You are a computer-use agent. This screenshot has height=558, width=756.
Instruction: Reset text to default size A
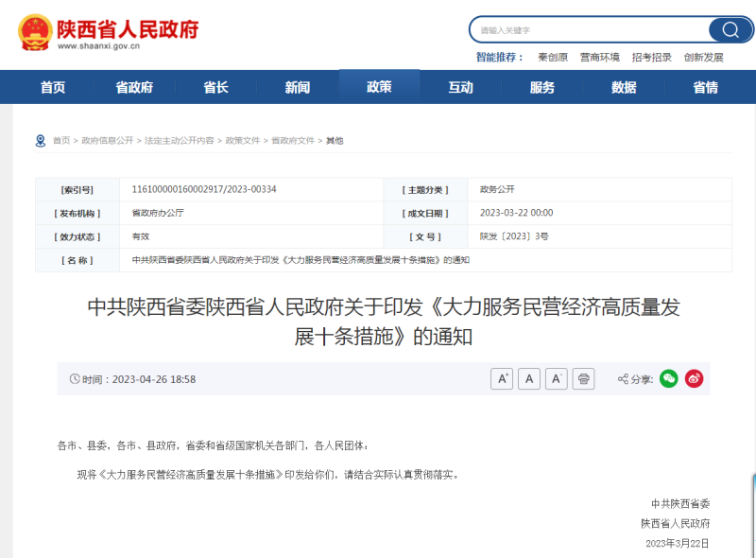pyautogui.click(x=529, y=379)
